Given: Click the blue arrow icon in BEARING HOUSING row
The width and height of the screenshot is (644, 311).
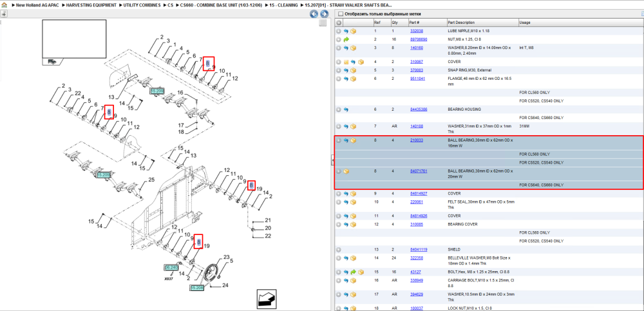Looking at the screenshot, I should [x=346, y=109].
